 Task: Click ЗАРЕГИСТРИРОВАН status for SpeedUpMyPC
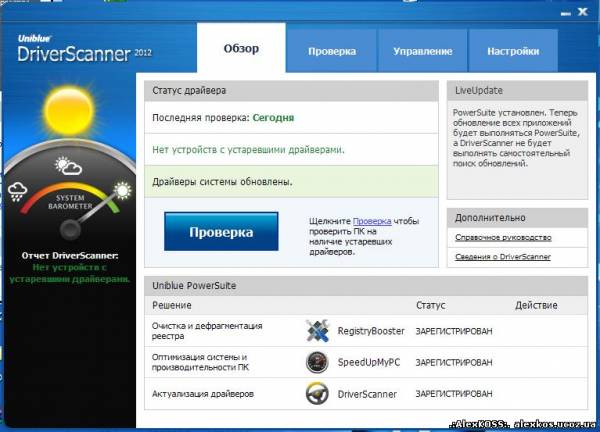tap(454, 363)
